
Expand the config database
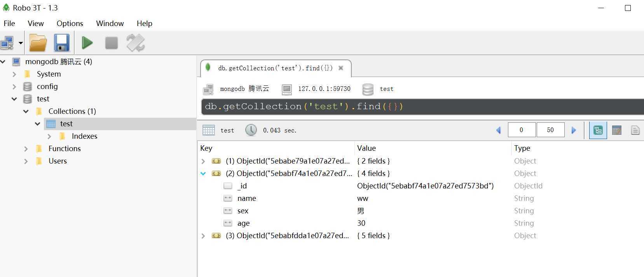[x=14, y=86]
